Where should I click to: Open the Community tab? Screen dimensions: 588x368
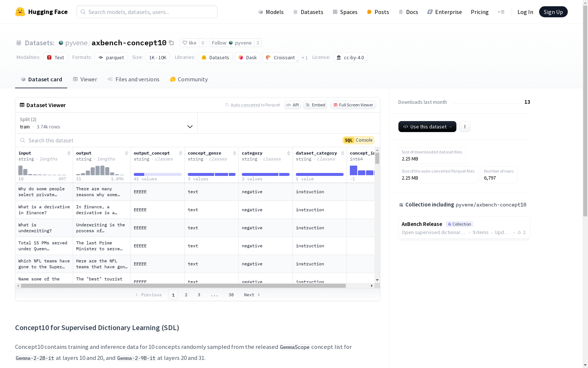point(189,79)
